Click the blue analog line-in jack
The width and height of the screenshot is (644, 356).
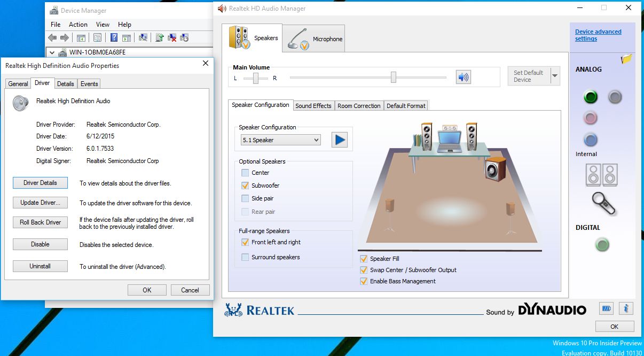coord(590,140)
